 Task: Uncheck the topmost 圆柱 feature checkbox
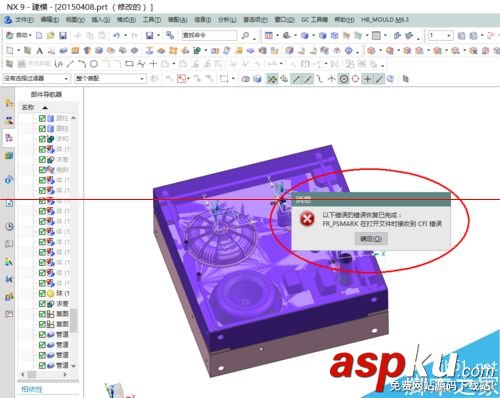click(x=42, y=118)
